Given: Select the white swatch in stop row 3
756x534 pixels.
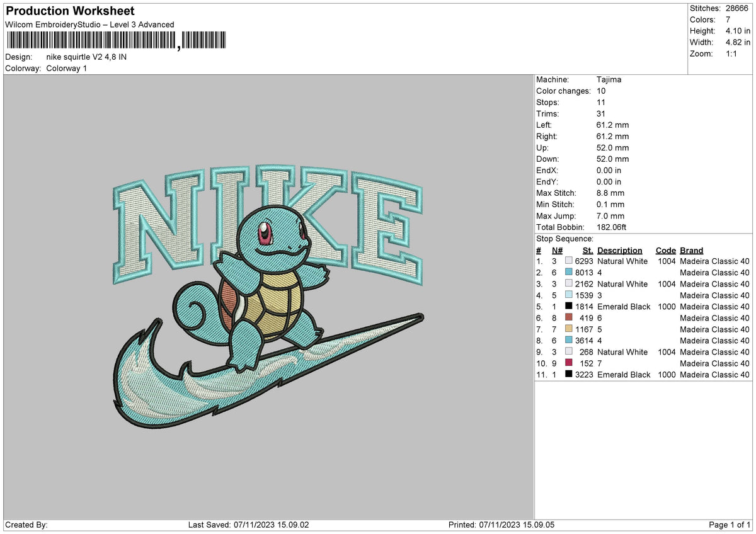Looking at the screenshot, I should coord(569,283).
